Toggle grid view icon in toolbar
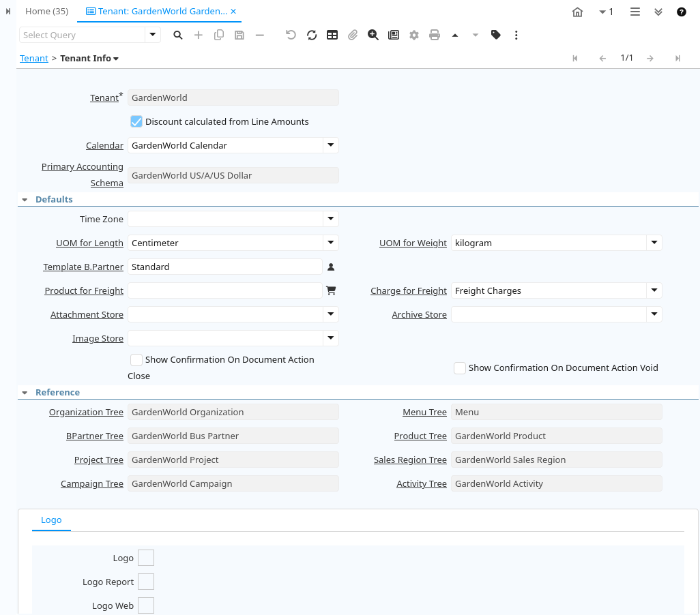700x615 pixels. coord(332,35)
